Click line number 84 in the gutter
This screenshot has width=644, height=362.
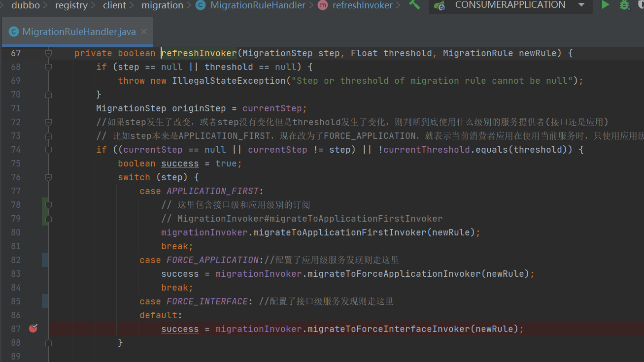point(16,287)
